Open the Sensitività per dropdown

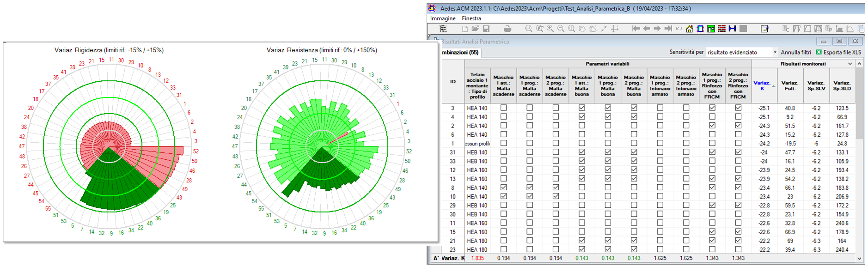[775, 52]
